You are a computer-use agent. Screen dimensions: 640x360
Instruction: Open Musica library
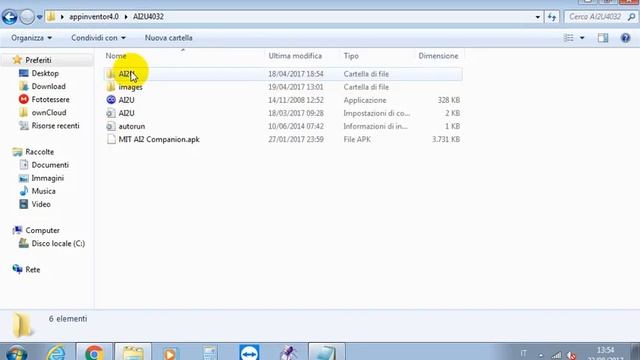[x=43, y=191]
